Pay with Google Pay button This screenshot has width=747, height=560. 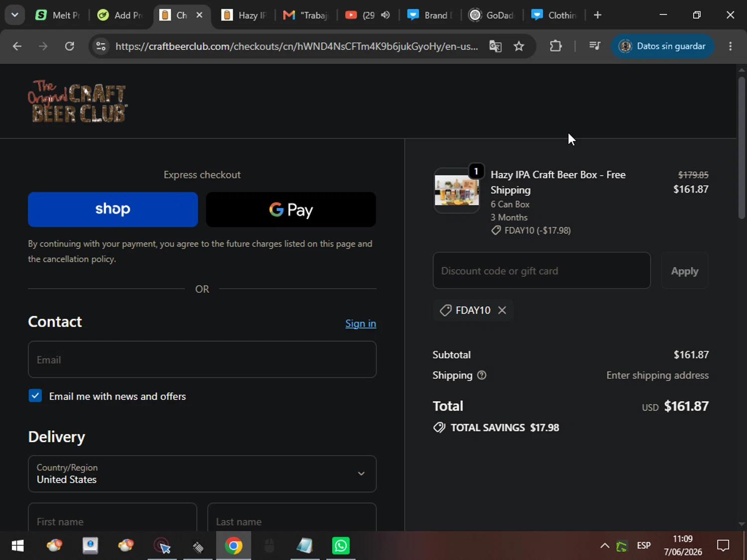pos(291,210)
